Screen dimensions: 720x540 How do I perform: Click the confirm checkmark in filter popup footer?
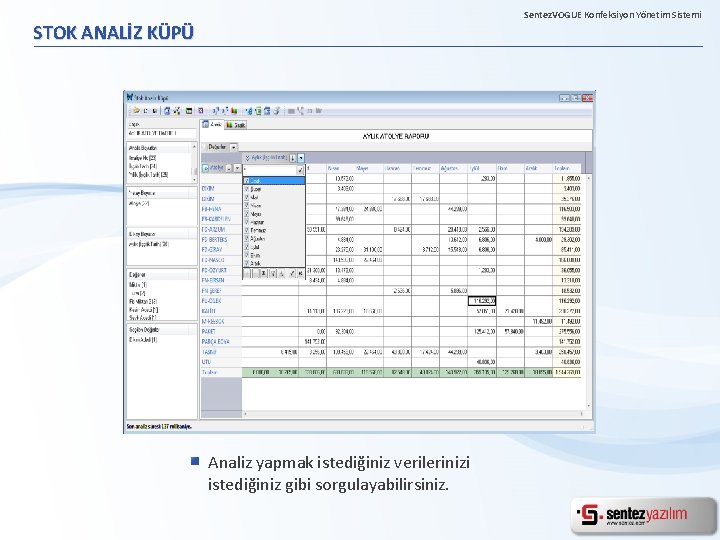[x=292, y=274]
